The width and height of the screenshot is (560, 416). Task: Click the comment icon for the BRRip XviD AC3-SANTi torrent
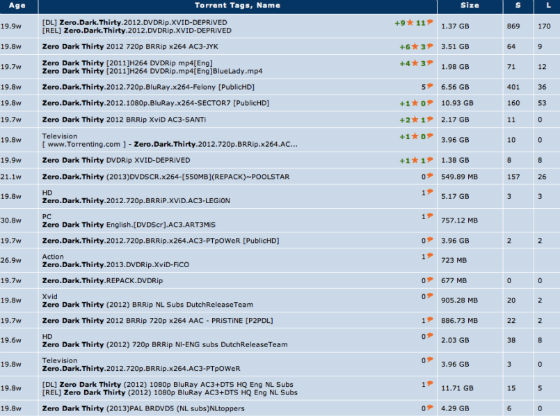tap(430, 119)
